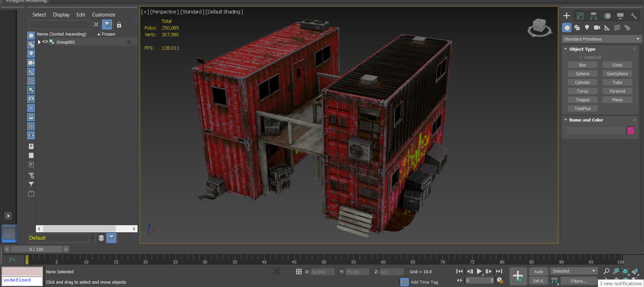Click the time slider showing 0 / 100
The width and height of the screenshot is (644, 287).
coord(36,249)
